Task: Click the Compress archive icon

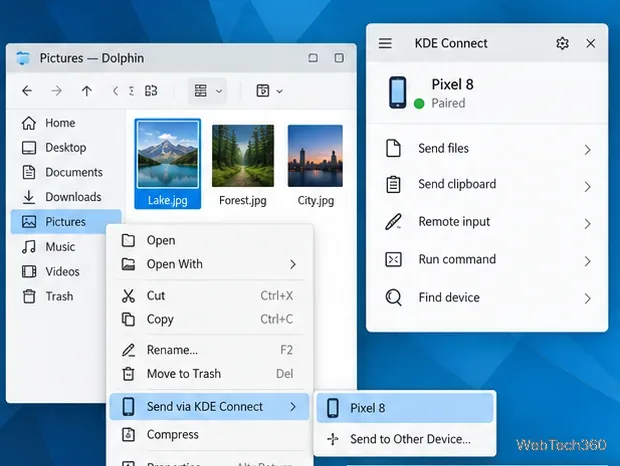Action: (128, 434)
